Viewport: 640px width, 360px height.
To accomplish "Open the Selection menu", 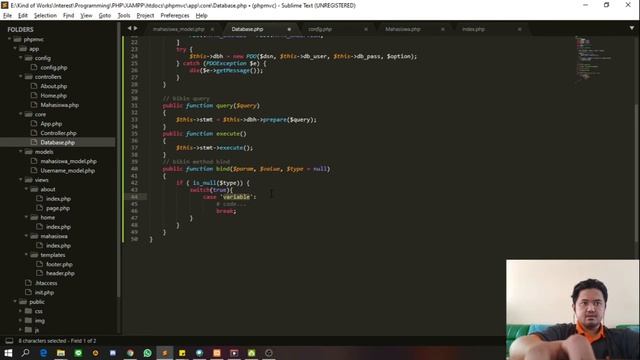I will coord(45,16).
